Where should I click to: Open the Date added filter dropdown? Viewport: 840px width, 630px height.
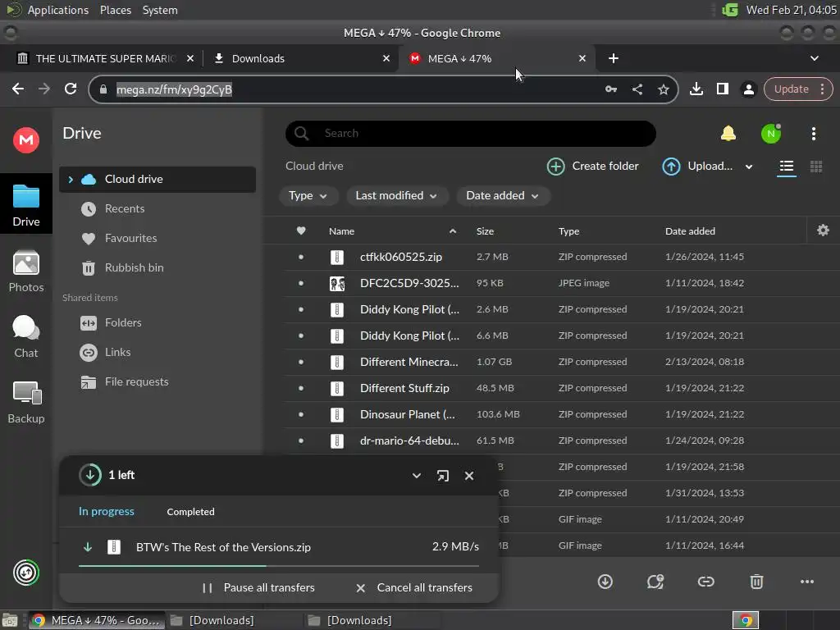pos(503,196)
